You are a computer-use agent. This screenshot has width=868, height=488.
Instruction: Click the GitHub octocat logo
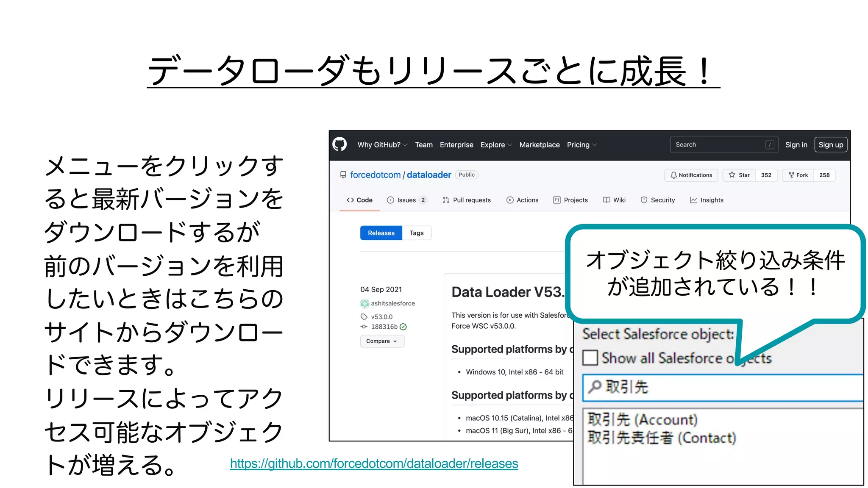point(339,144)
